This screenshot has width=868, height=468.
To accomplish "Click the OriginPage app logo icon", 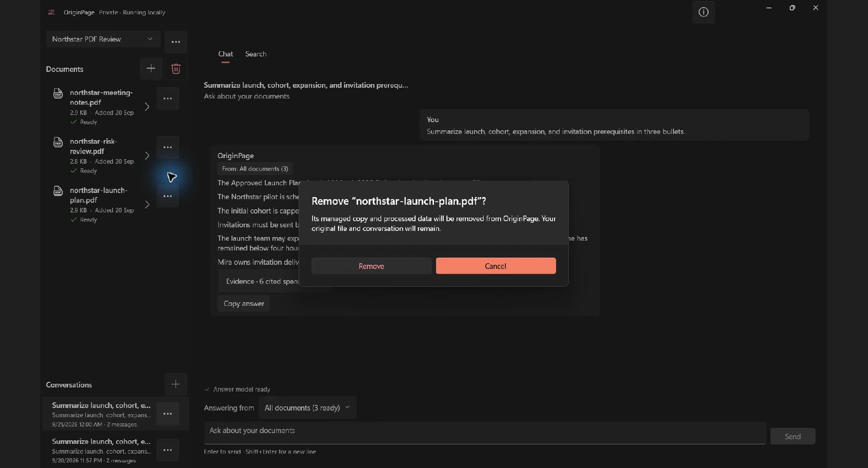I will [x=52, y=12].
